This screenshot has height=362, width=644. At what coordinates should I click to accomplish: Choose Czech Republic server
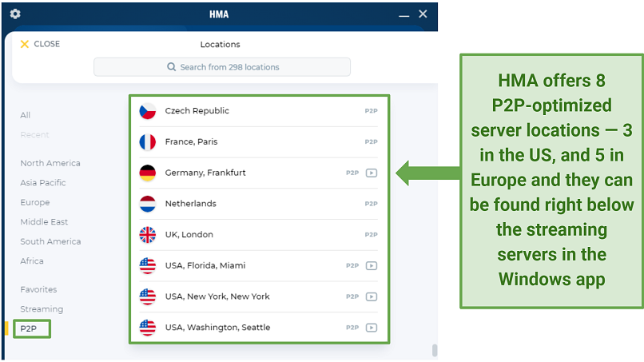pos(258,111)
